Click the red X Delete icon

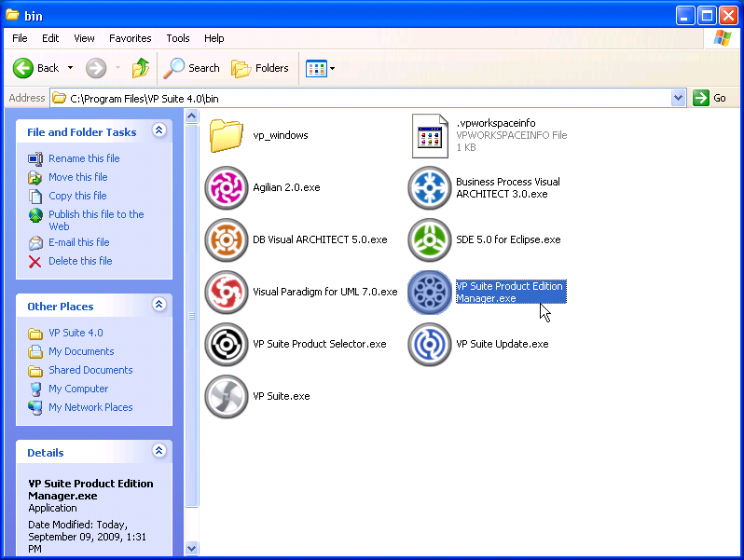click(34, 262)
